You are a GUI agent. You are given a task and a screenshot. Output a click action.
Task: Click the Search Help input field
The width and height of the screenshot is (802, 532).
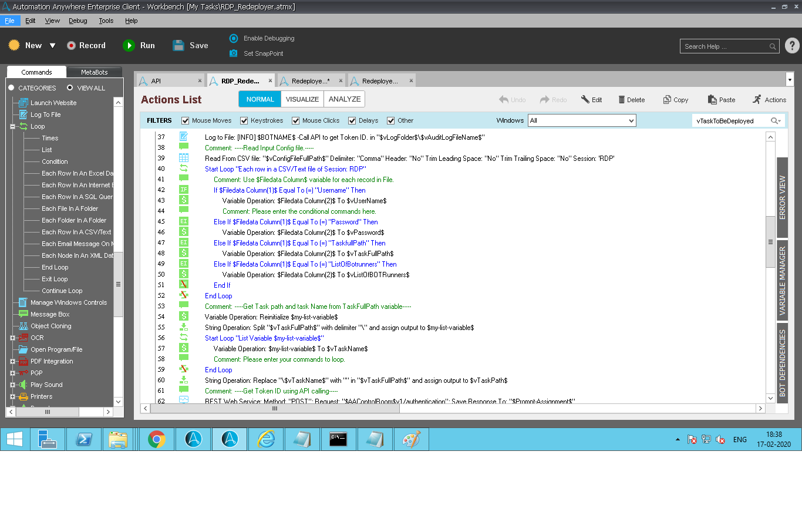pyautogui.click(x=725, y=46)
